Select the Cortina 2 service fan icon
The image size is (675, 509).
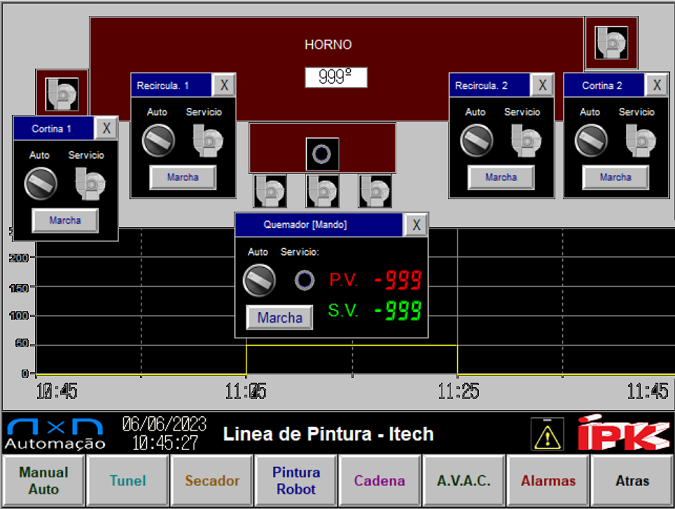coord(640,141)
